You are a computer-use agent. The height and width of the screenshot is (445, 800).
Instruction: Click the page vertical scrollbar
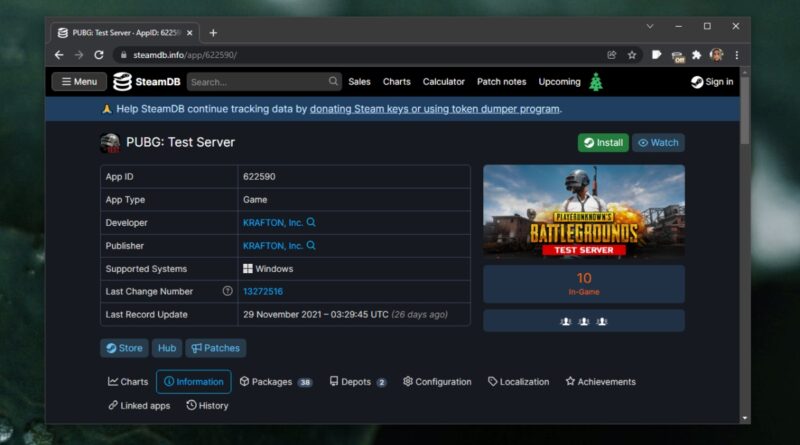[x=745, y=111]
